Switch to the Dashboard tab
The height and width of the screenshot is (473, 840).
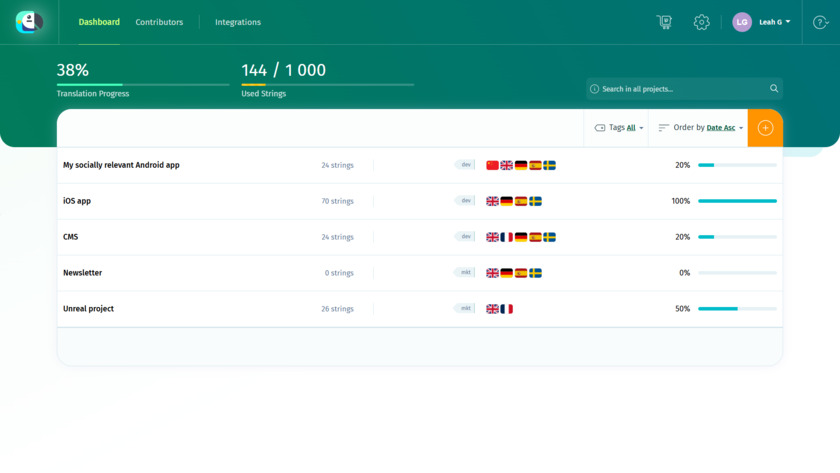(99, 22)
